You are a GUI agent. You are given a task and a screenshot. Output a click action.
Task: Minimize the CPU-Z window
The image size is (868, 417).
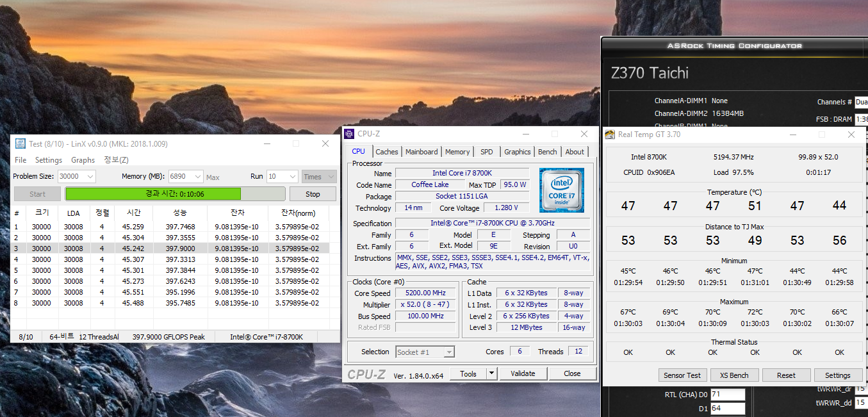(x=525, y=134)
